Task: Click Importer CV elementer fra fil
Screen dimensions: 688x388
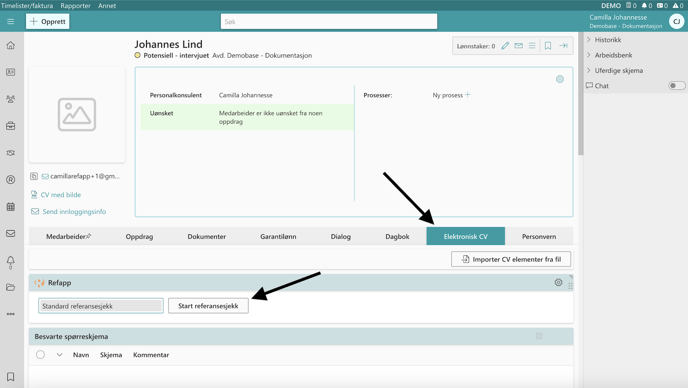Action: (x=511, y=259)
